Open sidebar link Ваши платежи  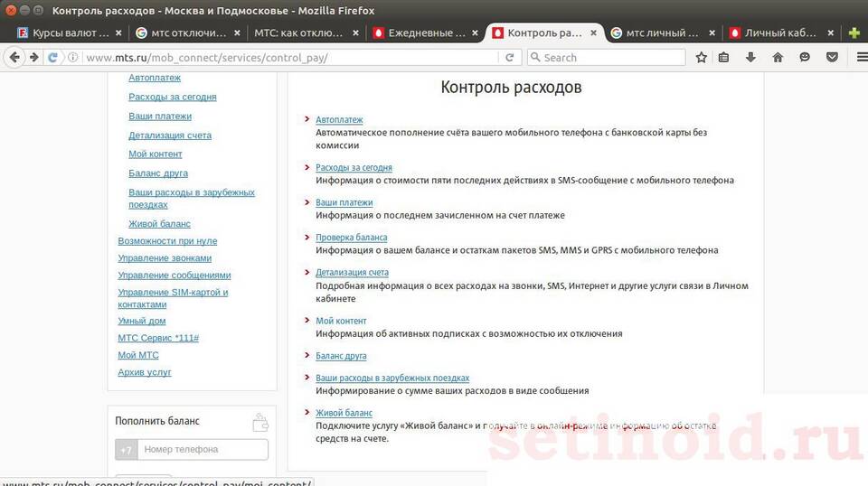point(160,117)
